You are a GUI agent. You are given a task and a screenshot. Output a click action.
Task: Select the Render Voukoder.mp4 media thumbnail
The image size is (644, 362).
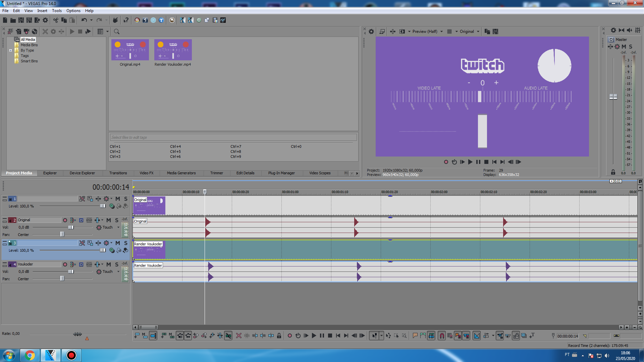(x=173, y=50)
